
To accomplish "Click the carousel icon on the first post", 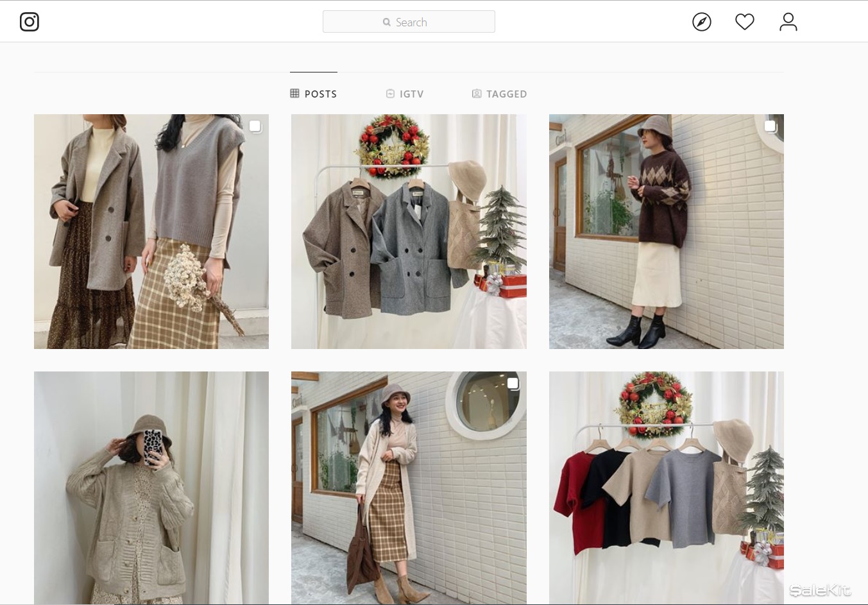I will coord(255,126).
